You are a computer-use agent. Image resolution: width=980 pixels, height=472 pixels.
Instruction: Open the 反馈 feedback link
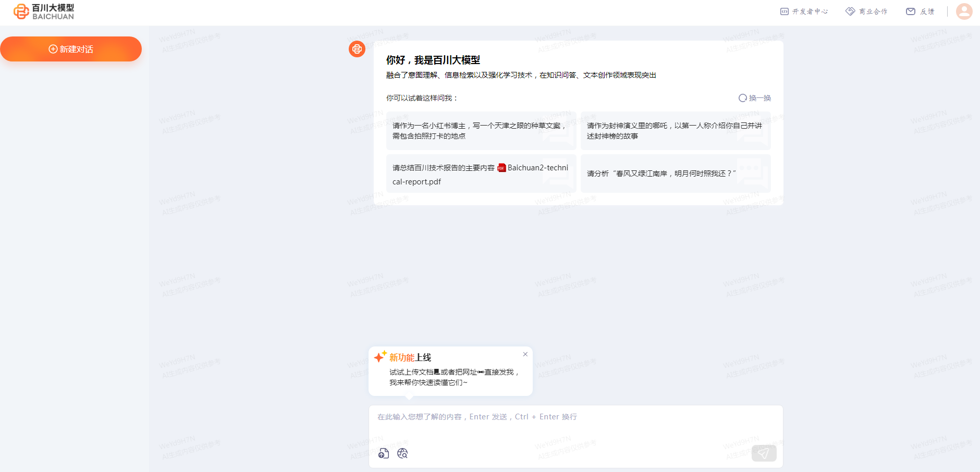[921, 11]
